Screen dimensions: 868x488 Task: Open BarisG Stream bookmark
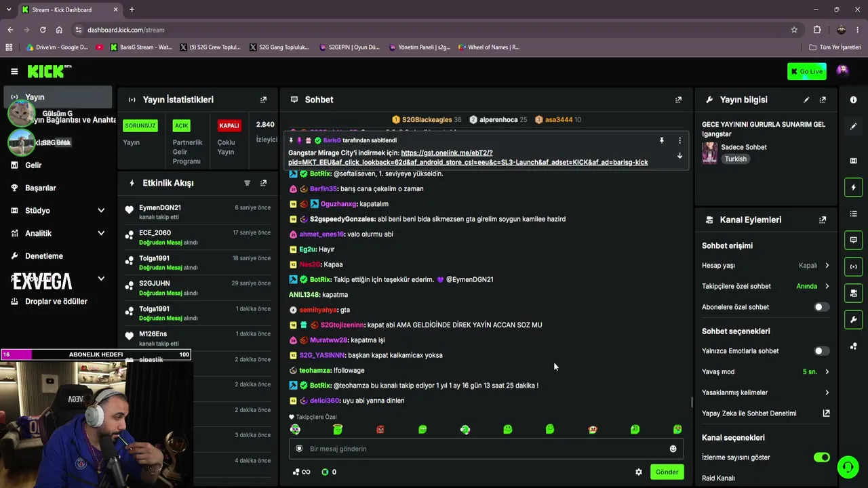click(x=141, y=47)
